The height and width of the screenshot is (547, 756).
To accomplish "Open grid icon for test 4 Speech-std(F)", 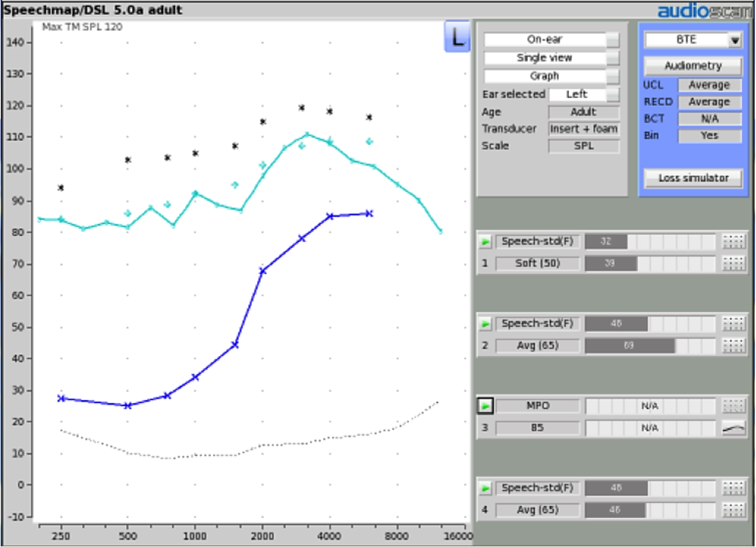I will [x=733, y=488].
